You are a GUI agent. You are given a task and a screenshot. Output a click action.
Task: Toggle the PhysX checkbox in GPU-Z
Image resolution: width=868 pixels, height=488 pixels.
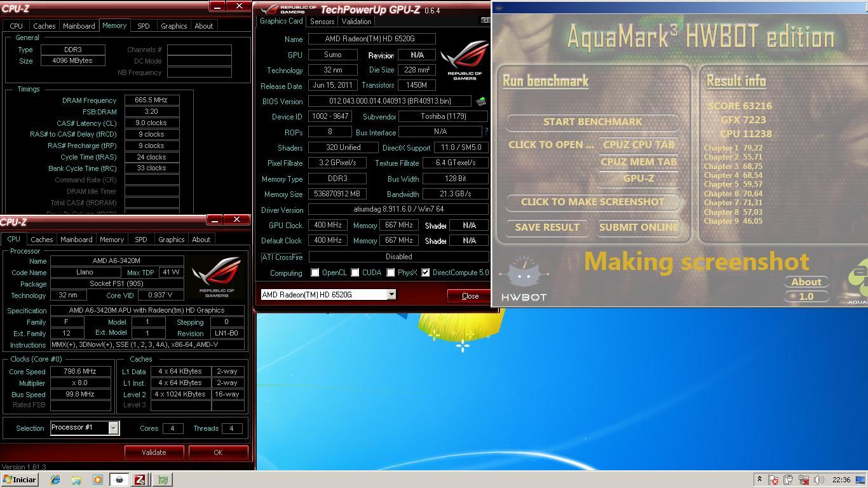pos(390,273)
